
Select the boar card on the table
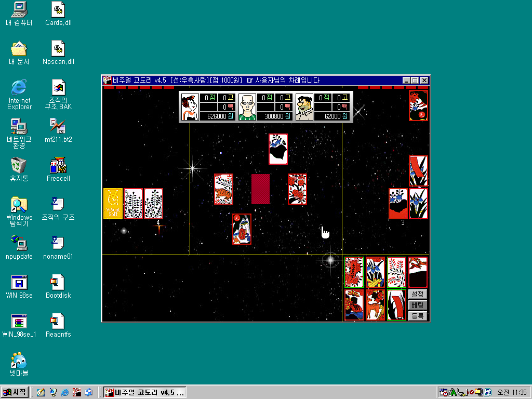pos(223,189)
